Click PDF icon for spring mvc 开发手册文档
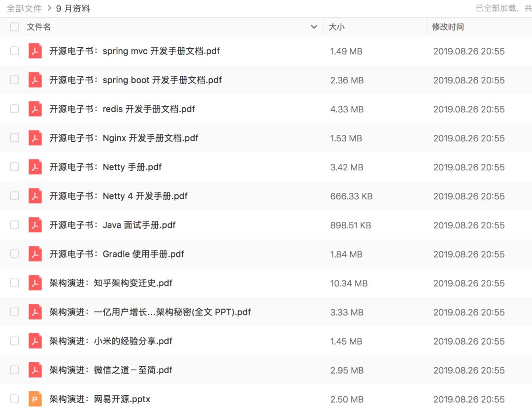532x409 pixels. [x=35, y=51]
